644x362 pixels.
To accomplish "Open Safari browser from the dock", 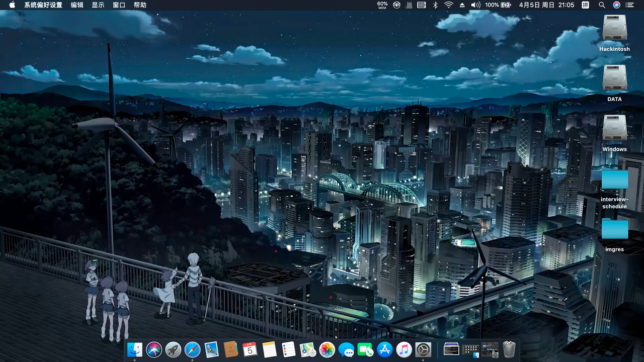I will point(193,349).
